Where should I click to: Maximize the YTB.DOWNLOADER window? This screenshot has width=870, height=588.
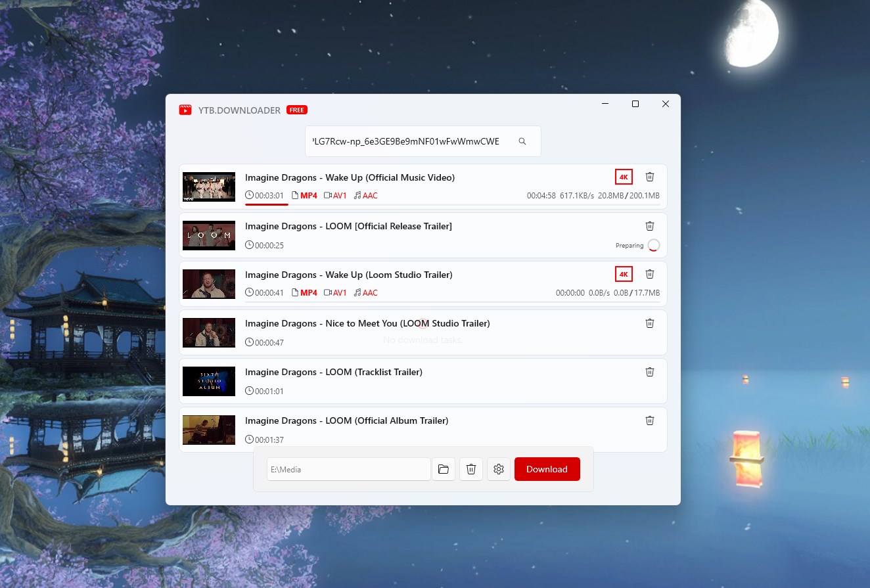pyautogui.click(x=635, y=104)
